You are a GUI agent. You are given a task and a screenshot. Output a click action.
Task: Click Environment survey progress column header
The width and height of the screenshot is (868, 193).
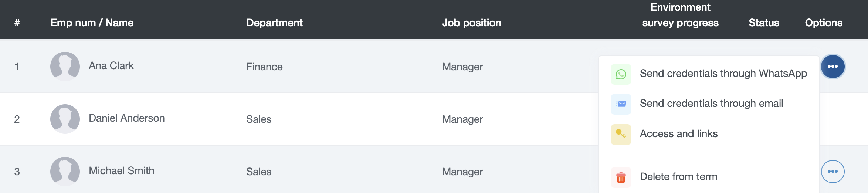681,15
